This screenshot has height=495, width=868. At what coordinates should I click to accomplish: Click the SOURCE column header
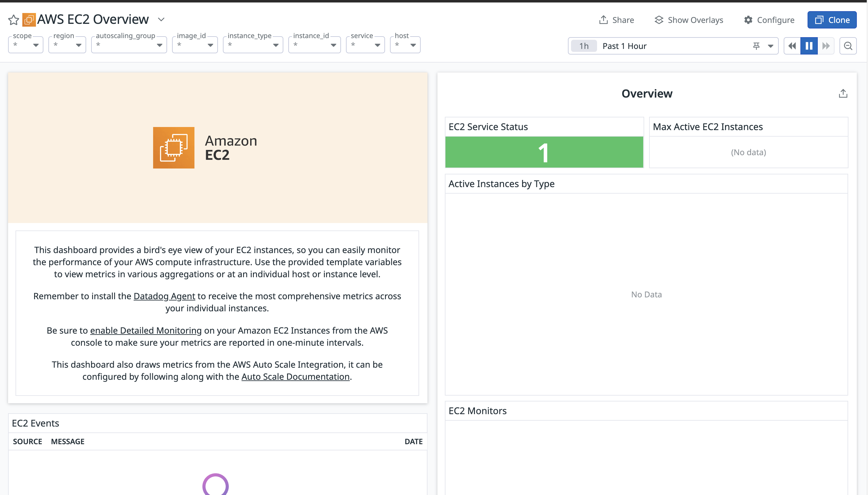[28, 442]
